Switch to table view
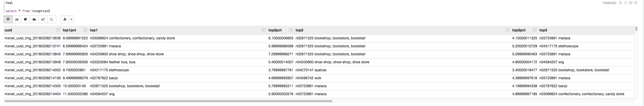The height and width of the screenshot is (106, 644). pos(8,19)
